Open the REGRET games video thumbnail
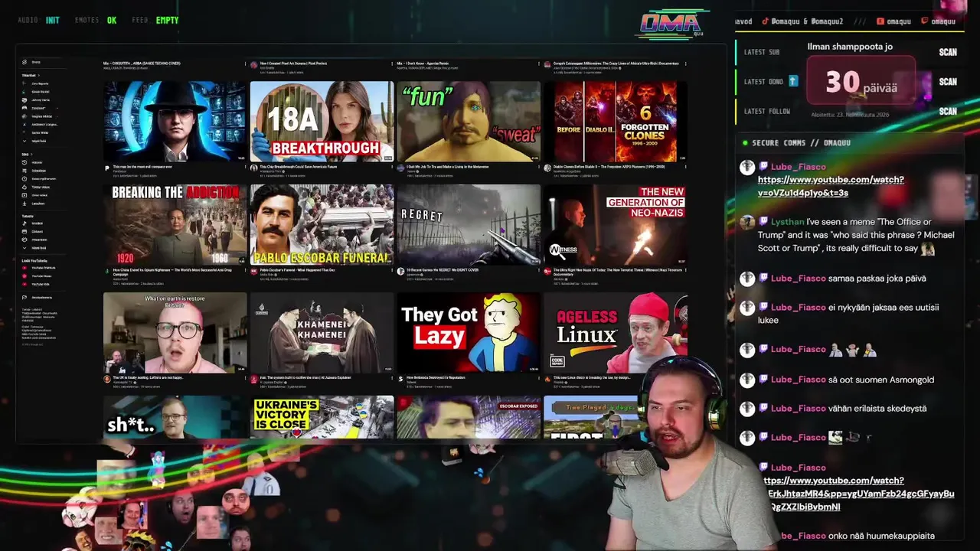This screenshot has width=980, height=551. pyautogui.click(x=469, y=225)
